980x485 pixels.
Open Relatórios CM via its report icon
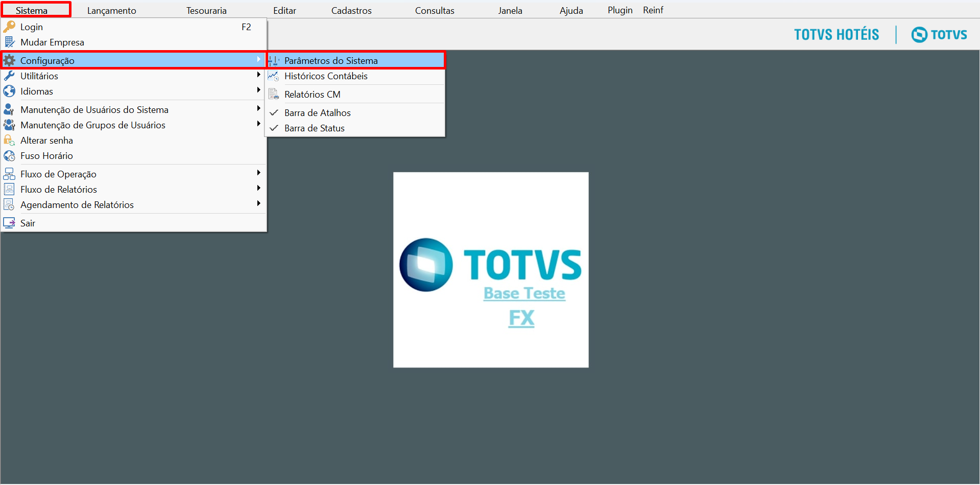point(274,94)
